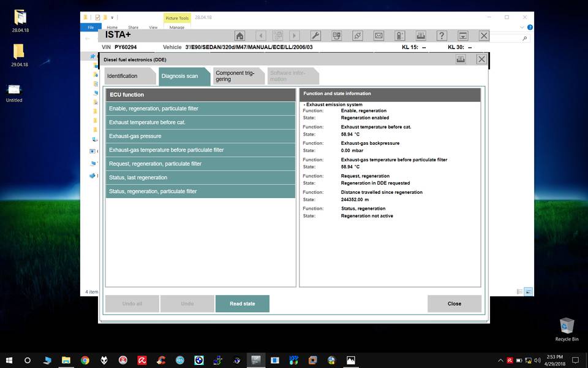Open the display/device icon in ISTA+ toolbar
Viewport: 588px width, 368px height.
tap(336, 36)
